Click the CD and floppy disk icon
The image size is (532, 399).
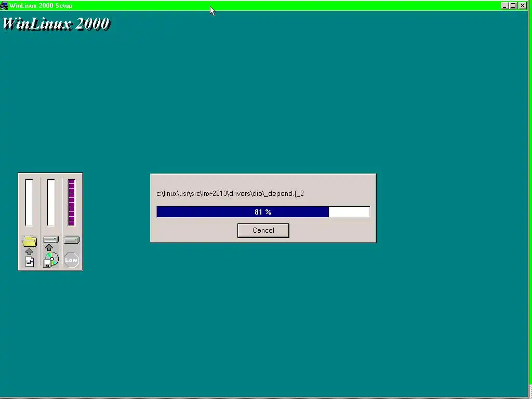click(x=51, y=260)
